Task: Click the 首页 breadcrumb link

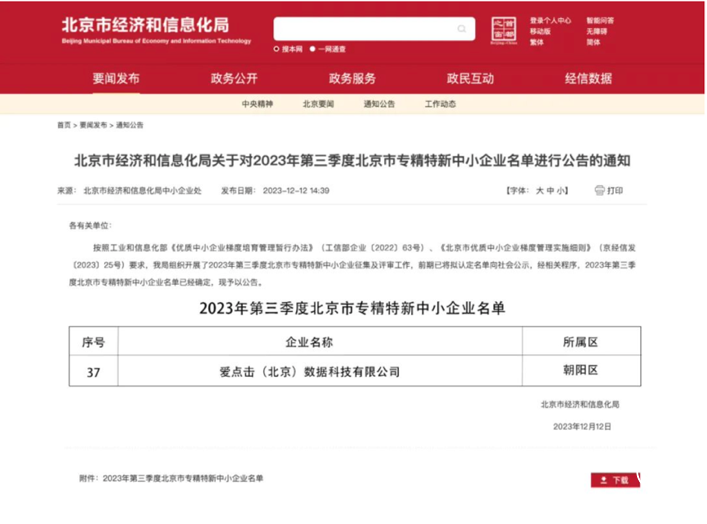Action: (x=64, y=125)
